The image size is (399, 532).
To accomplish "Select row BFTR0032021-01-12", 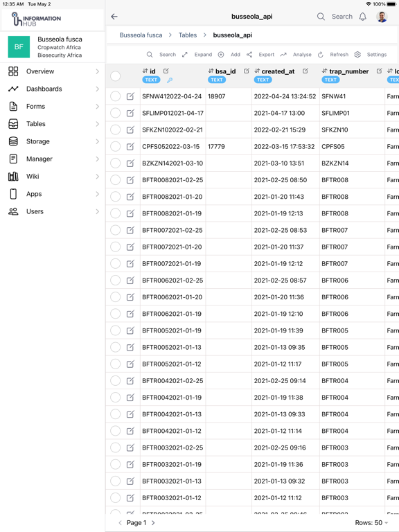I will (x=116, y=498).
